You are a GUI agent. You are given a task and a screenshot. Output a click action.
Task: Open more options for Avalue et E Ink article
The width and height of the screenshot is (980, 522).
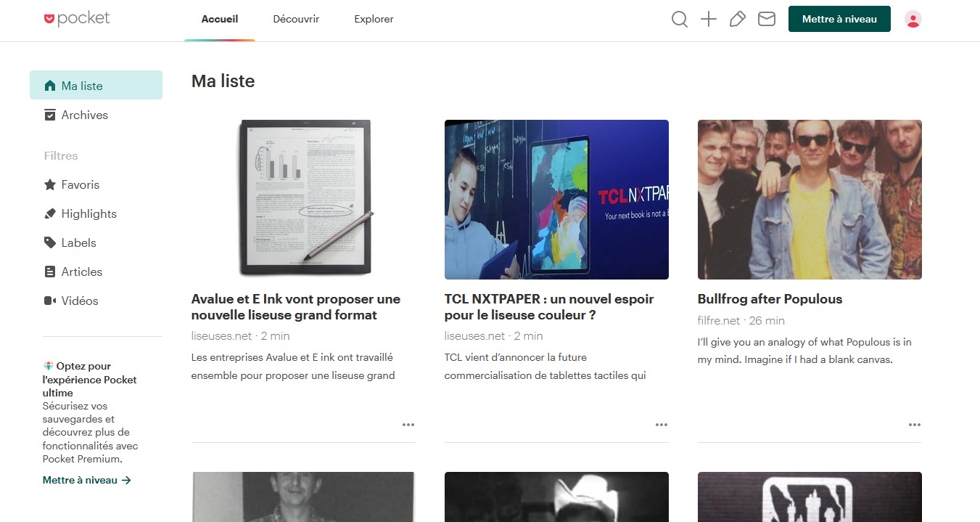click(x=408, y=425)
